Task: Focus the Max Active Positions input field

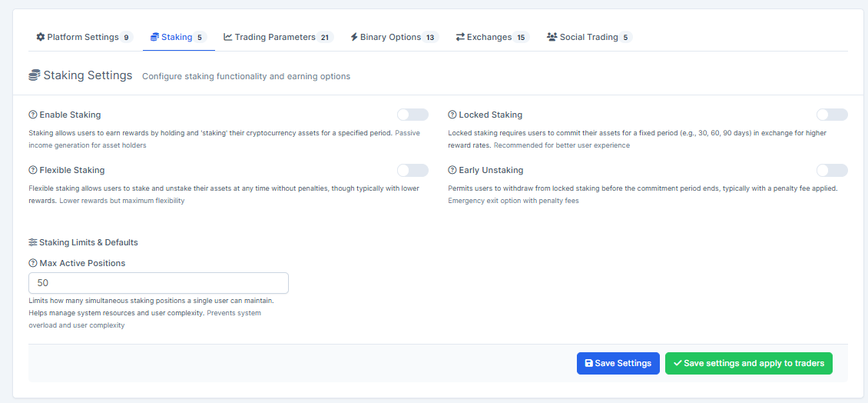Action: tap(158, 283)
